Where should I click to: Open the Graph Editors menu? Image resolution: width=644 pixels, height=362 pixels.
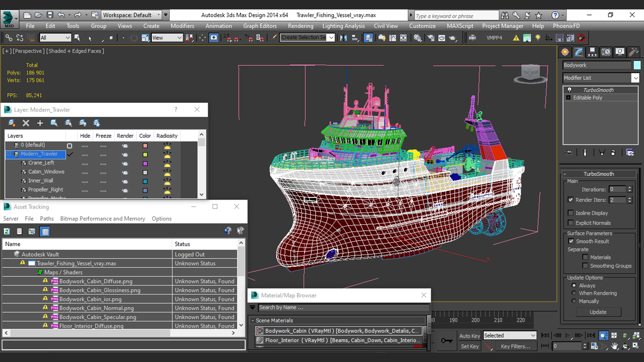pos(260,26)
